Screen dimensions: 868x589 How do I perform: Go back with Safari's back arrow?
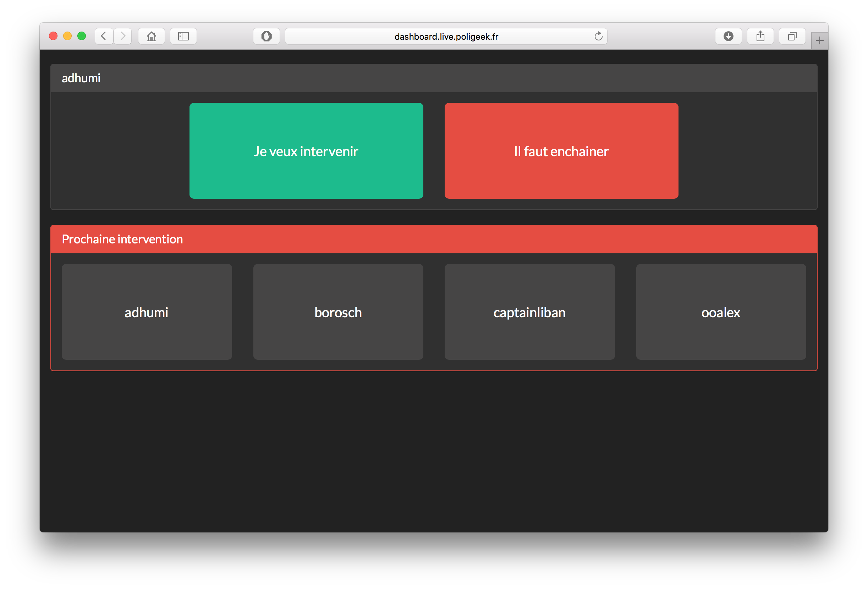click(104, 36)
